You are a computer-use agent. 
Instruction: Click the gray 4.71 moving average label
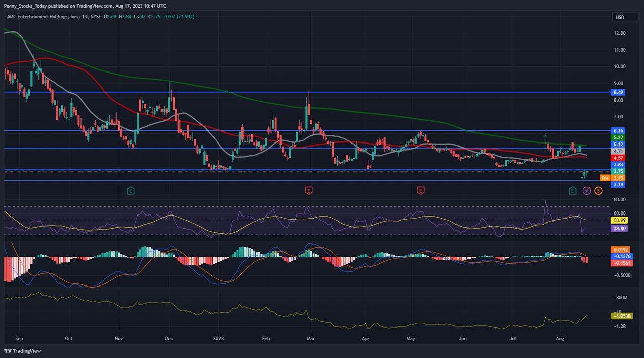(618, 151)
